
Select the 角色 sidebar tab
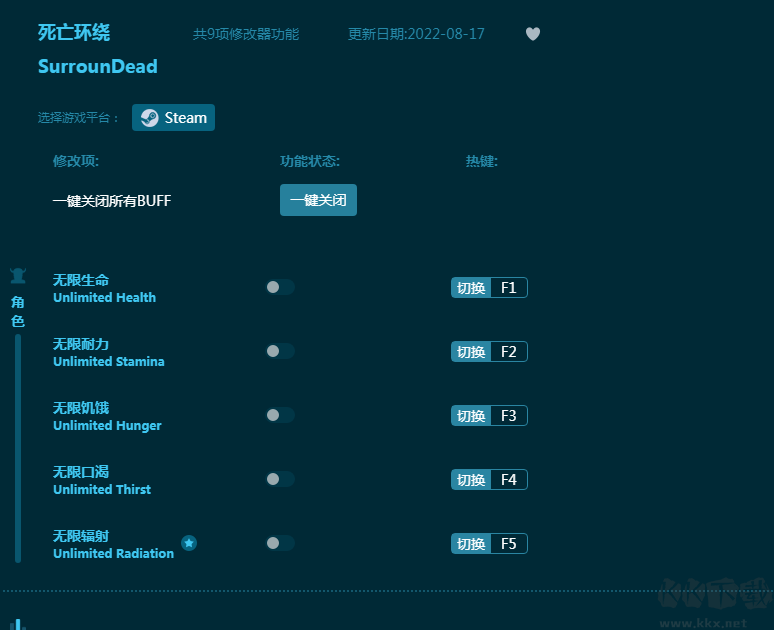(x=18, y=311)
